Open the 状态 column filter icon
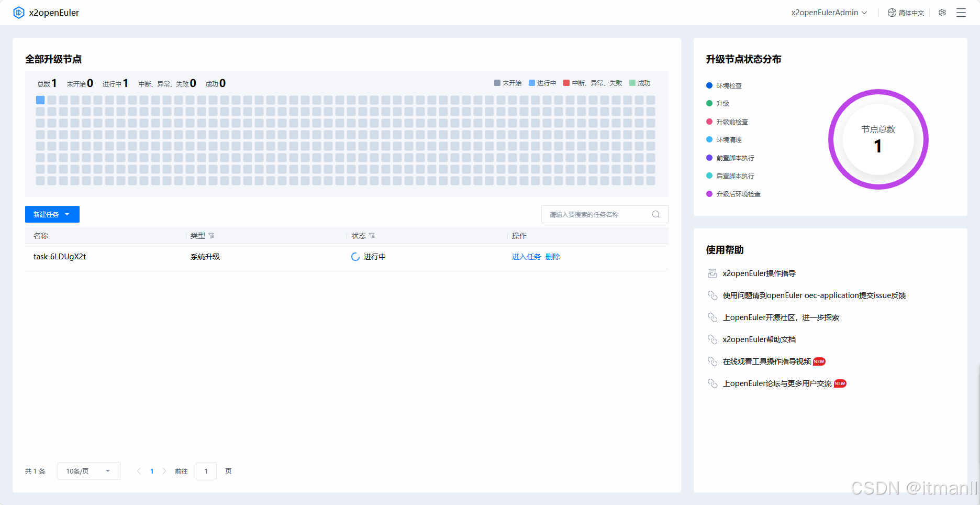The width and height of the screenshot is (980, 505). [372, 236]
